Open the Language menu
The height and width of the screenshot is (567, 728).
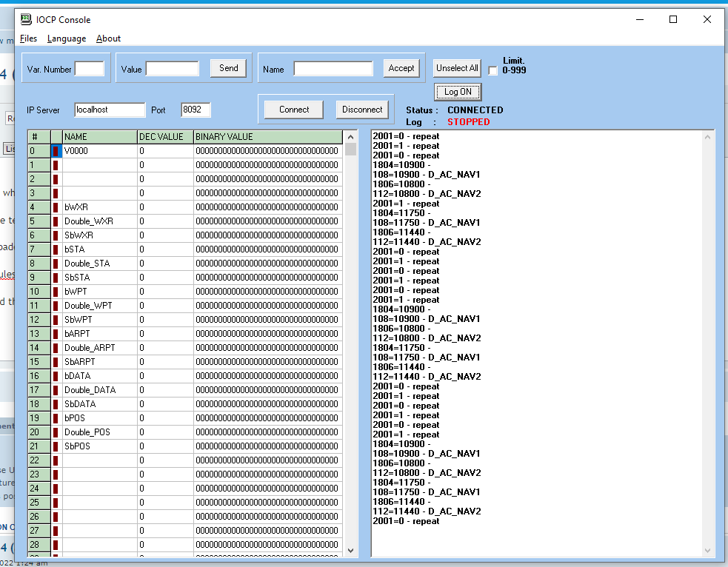(x=67, y=38)
